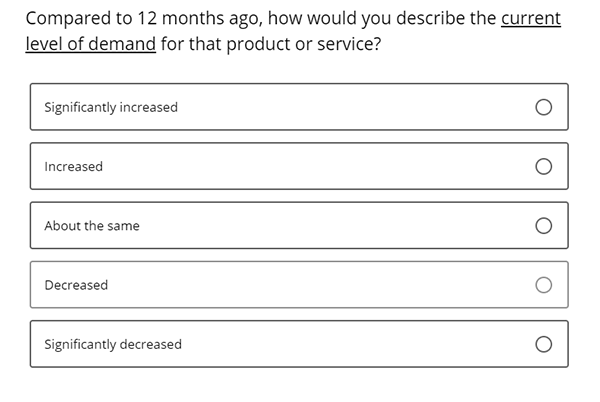
Task: Click the 'Compared to 12 months ago' question text
Action: click(x=144, y=19)
